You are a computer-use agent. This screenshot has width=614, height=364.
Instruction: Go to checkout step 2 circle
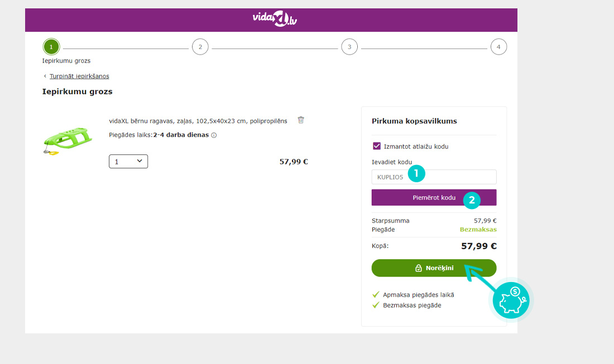pyautogui.click(x=200, y=47)
